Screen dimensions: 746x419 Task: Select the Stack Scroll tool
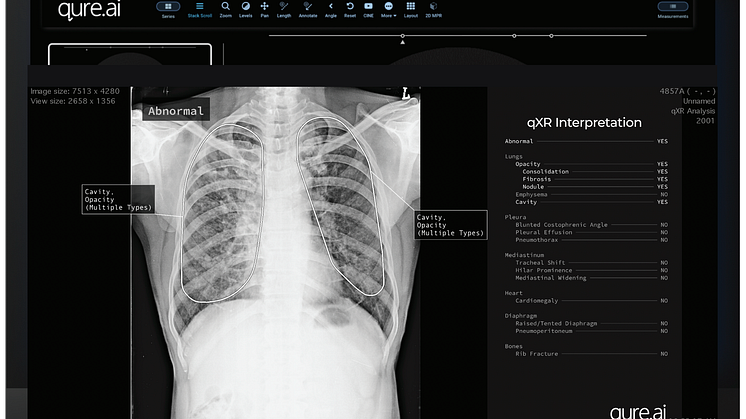199,10
